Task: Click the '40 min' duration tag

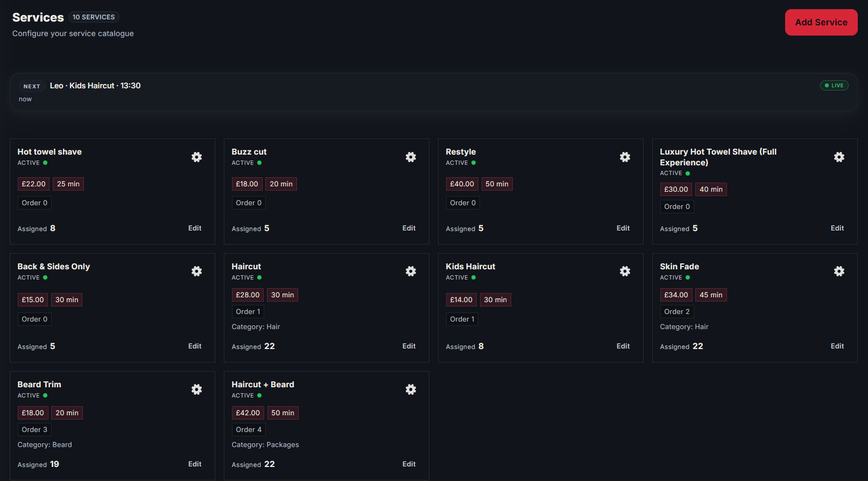Action: (x=711, y=190)
